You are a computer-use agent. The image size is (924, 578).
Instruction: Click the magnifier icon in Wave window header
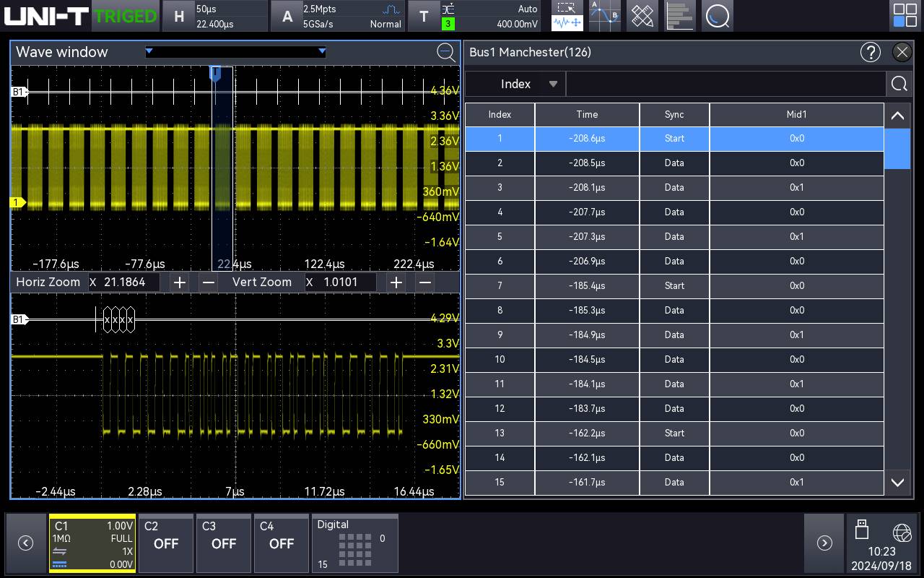446,53
